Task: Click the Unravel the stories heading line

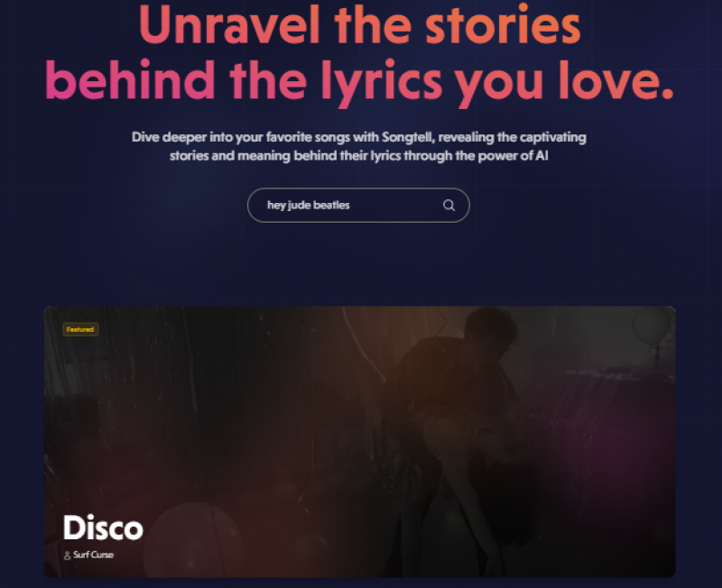Action: click(359, 24)
